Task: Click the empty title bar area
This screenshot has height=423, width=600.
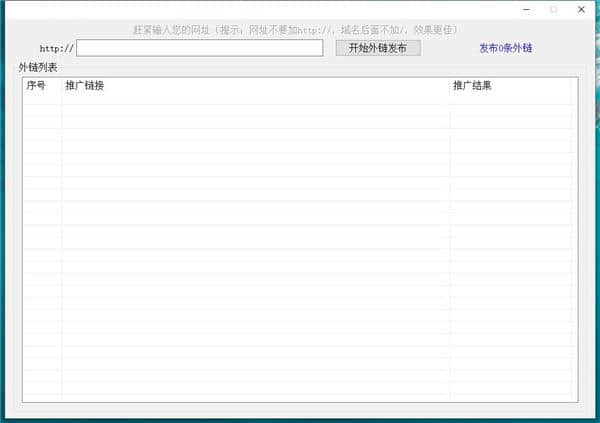Action: [250, 9]
